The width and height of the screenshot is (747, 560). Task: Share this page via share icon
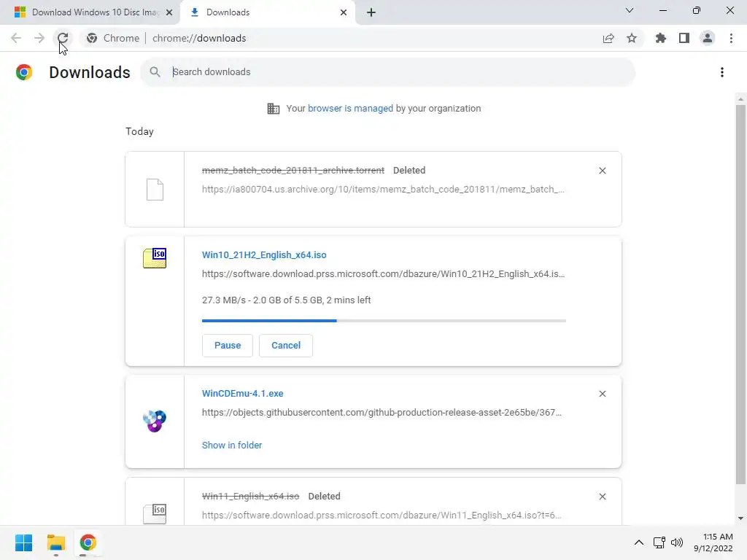tap(608, 38)
